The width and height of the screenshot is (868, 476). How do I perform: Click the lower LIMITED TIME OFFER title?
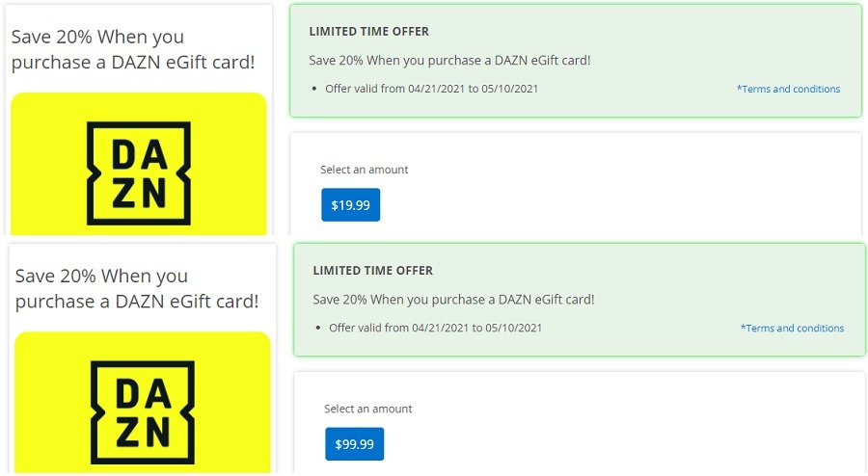point(372,271)
